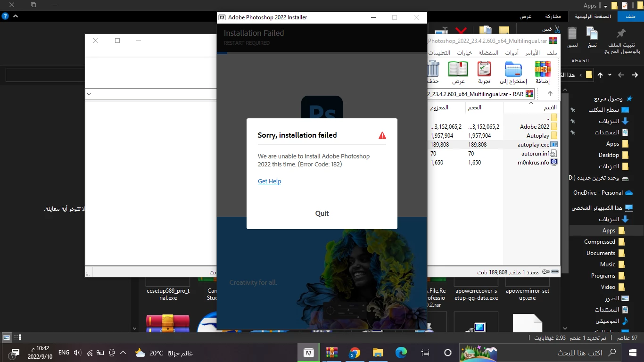The height and width of the screenshot is (362, 644).
Task: Select autoplay.exe in the WinRAR list
Action: point(537,145)
